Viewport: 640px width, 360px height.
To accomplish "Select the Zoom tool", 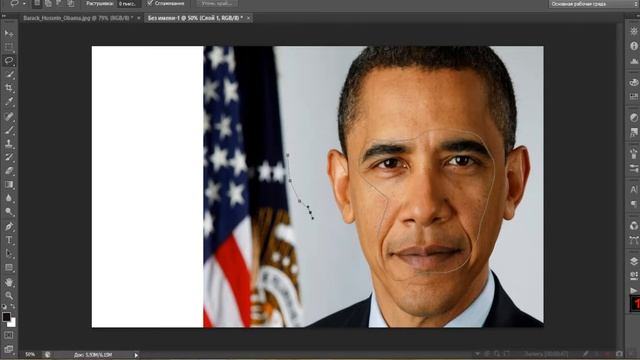I will 9,296.
